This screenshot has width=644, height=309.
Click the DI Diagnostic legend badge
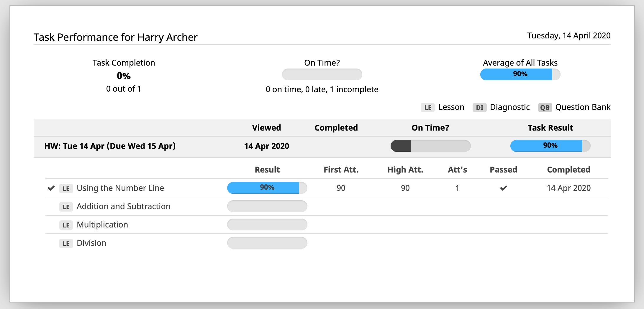pyautogui.click(x=479, y=108)
